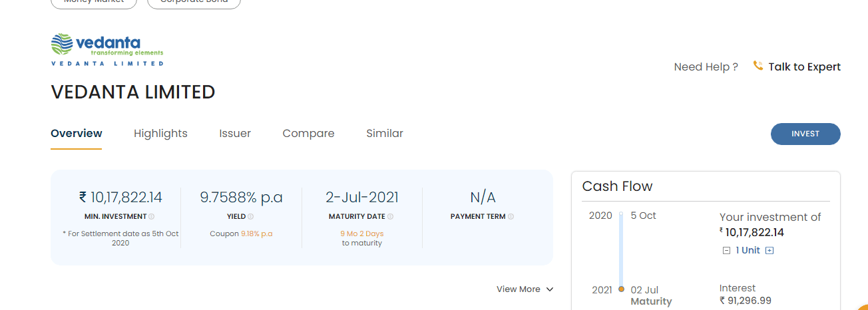Switch to the Highlights tab
Screen dimensions: 868x310
tap(160, 134)
